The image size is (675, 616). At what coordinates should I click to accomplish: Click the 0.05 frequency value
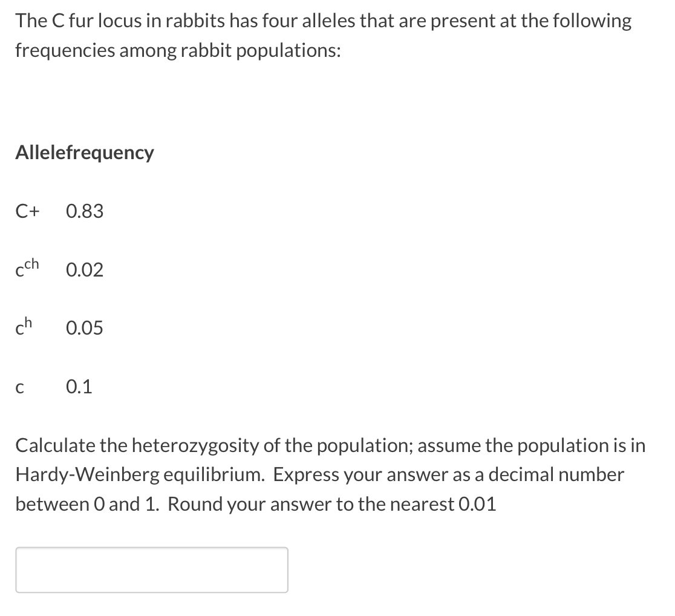pos(84,329)
